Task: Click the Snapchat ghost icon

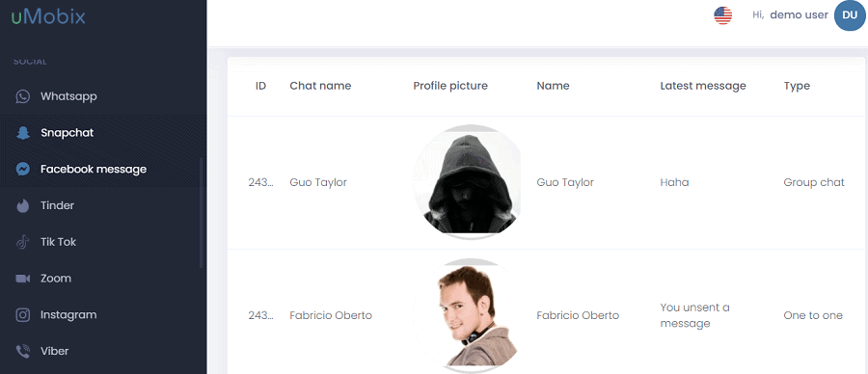Action: click(23, 133)
